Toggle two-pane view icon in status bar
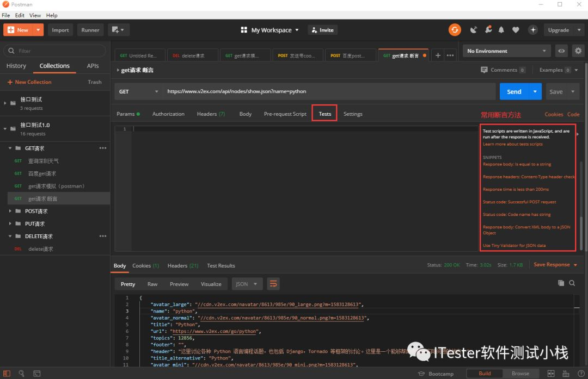The height and width of the screenshot is (379, 588). pos(551,374)
